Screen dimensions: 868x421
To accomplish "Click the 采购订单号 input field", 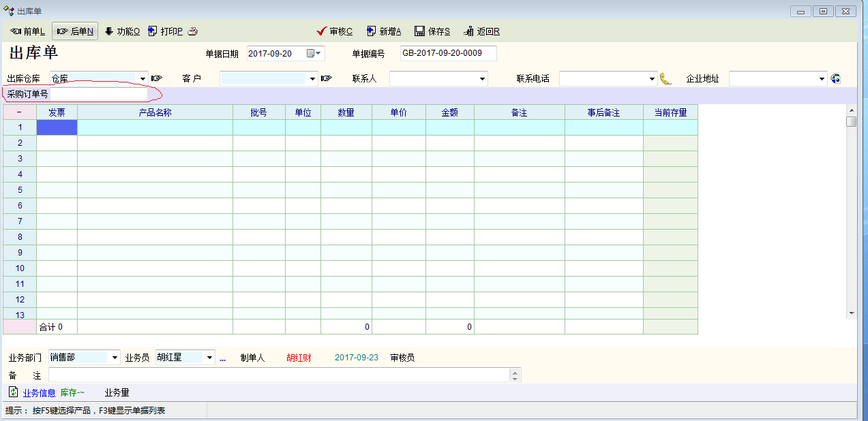I will coord(98,94).
